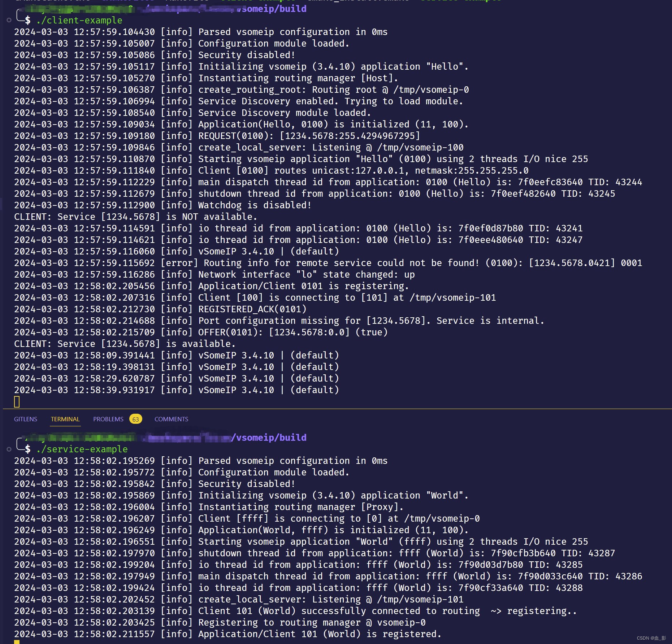This screenshot has width=672, height=644.
Task: Click the 12:58:39.931917 vSomeIP version line
Action: tap(176, 390)
